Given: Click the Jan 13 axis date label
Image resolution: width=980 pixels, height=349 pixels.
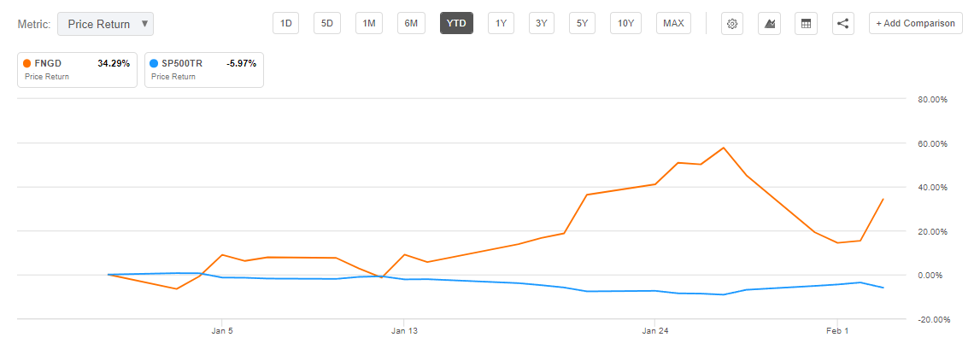Looking at the screenshot, I should tap(404, 330).
